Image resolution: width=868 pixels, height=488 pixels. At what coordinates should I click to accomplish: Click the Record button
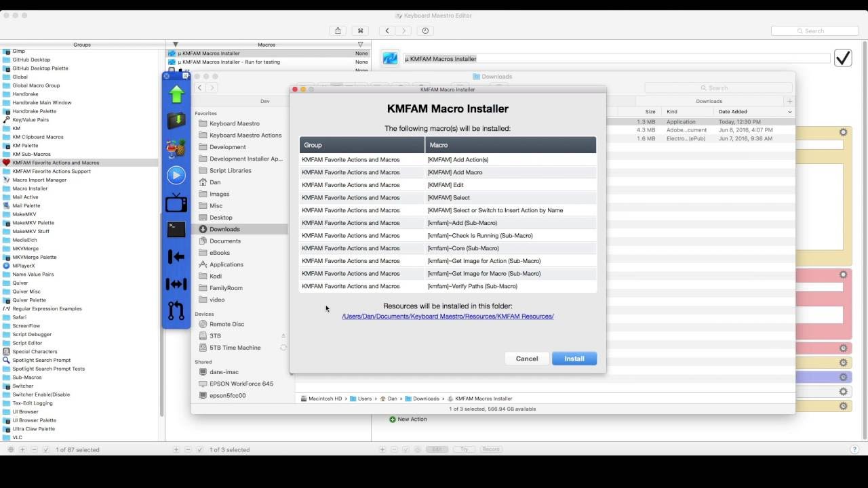tap(491, 449)
